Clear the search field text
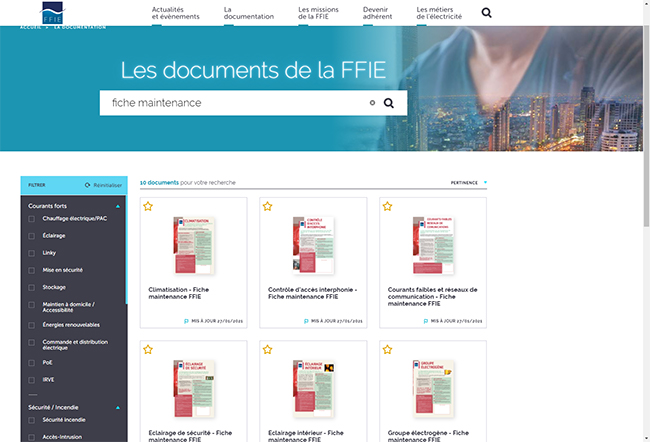Viewport: 650px width, 442px height. (x=372, y=103)
